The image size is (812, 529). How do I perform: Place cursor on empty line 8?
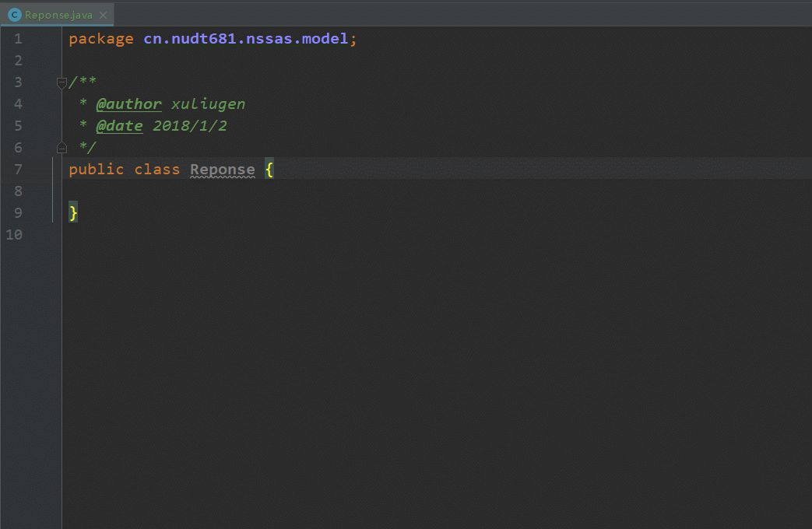pos(234,191)
